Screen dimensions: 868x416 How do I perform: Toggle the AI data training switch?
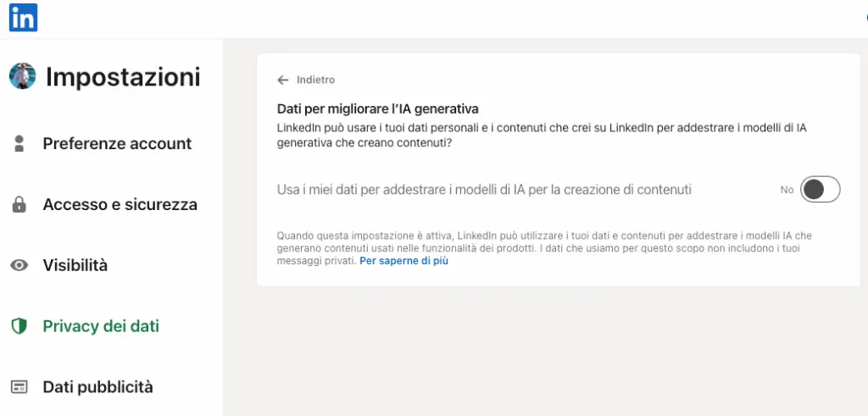point(820,189)
